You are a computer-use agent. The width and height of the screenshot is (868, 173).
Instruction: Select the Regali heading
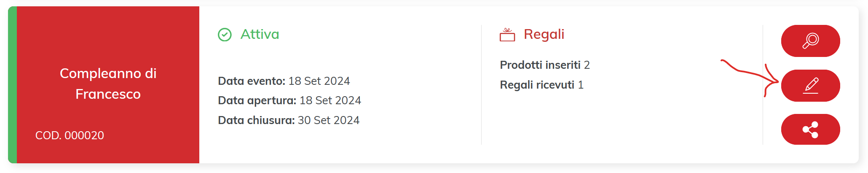tap(544, 34)
